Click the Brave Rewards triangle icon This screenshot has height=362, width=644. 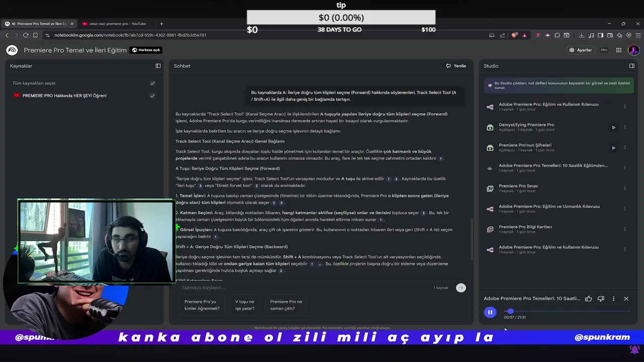(524, 35)
